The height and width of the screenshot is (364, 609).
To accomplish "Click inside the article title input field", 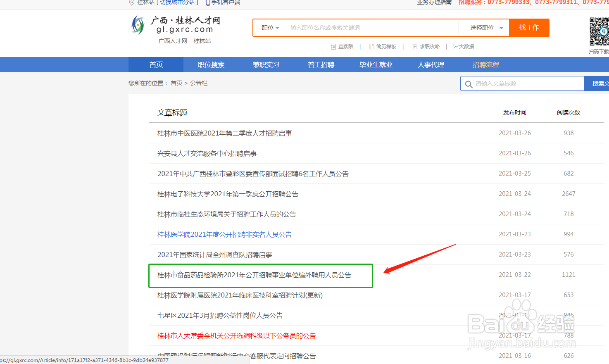I will point(525,83).
